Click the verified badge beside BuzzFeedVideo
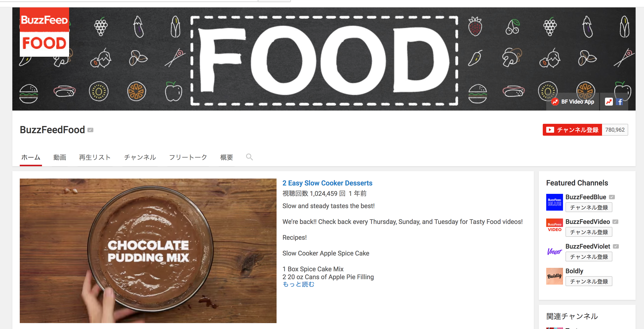The height and width of the screenshot is (329, 644). coord(616,222)
